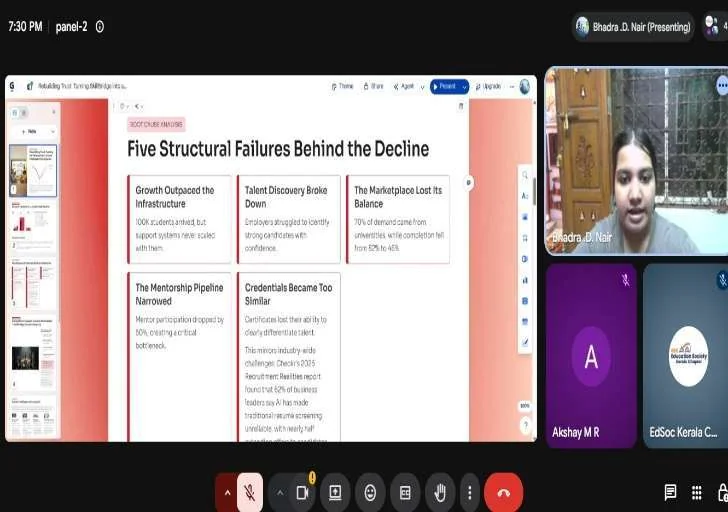Screen dimensions: 728x512
Task: Click the Share button in Gamma toolbar
Action: (374, 86)
